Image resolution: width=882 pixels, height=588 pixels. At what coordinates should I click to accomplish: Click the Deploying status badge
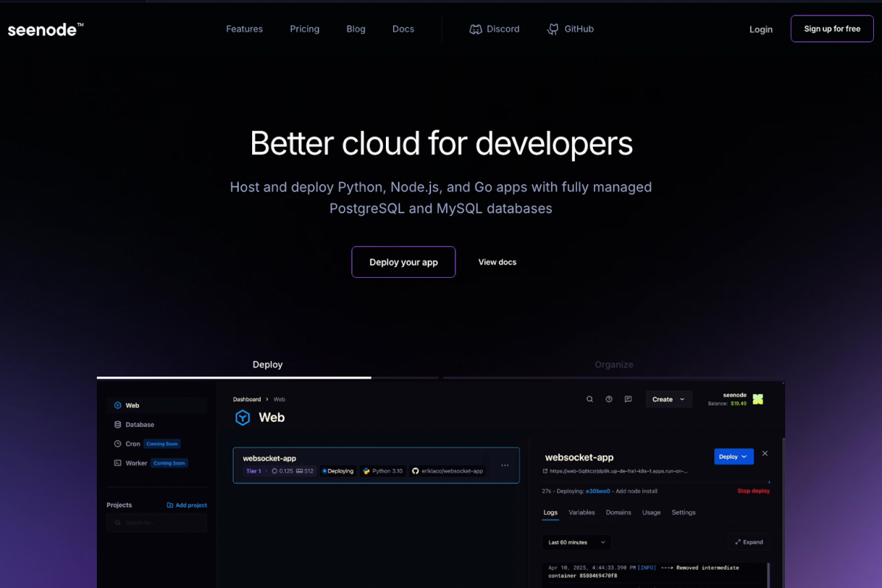338,470
